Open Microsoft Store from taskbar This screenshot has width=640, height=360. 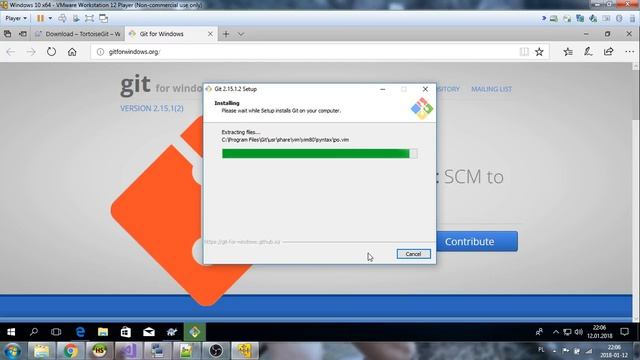point(126,332)
